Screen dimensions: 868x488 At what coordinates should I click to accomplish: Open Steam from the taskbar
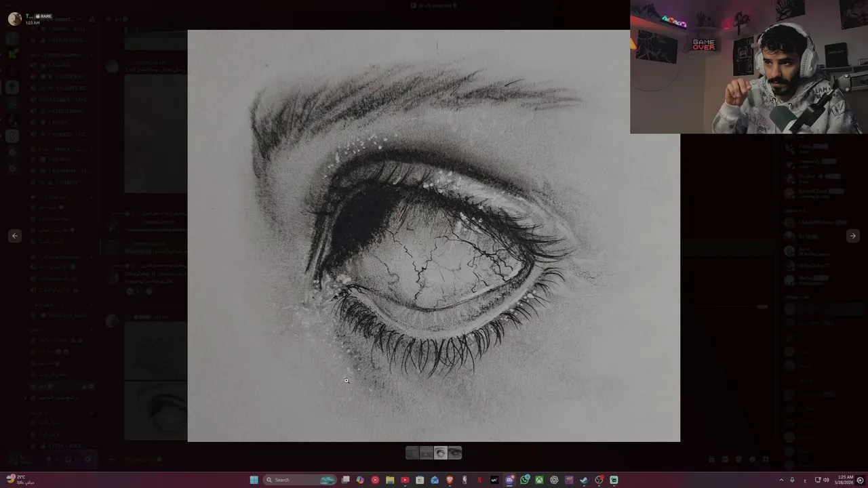(584, 480)
